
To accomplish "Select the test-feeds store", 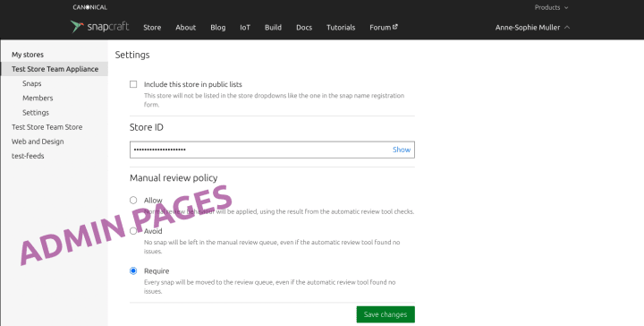I will 28,156.
